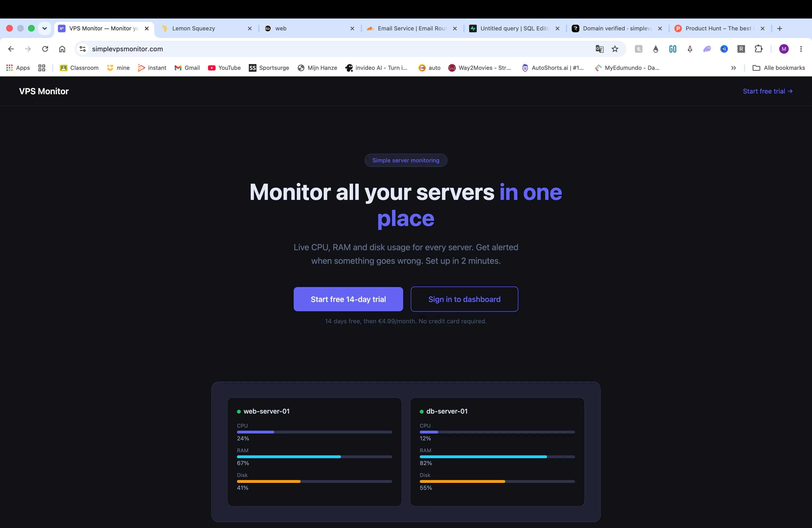This screenshot has height=528, width=812.
Task: Open the MyEdumundo bookmark
Action: 627,68
